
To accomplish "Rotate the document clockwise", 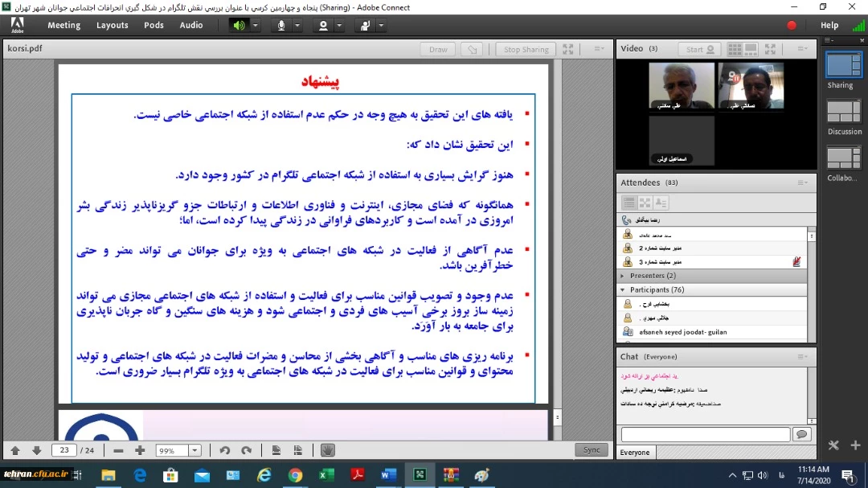I will 247,451.
